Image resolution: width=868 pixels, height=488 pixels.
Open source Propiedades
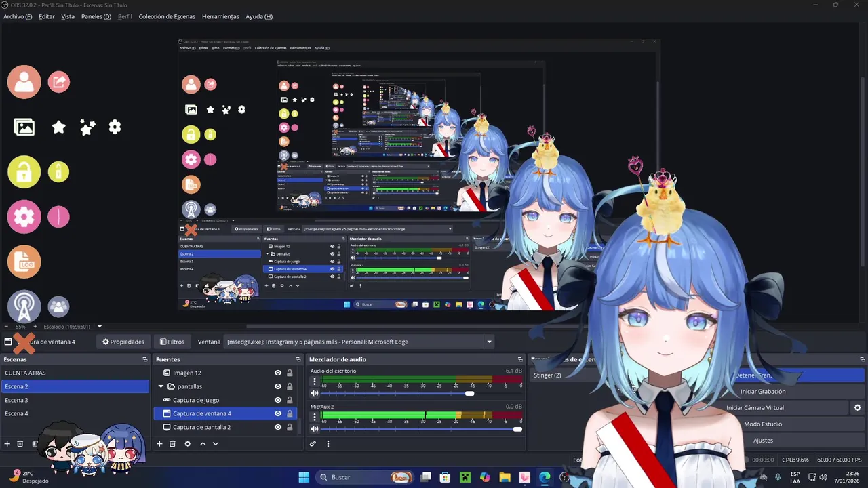(123, 342)
